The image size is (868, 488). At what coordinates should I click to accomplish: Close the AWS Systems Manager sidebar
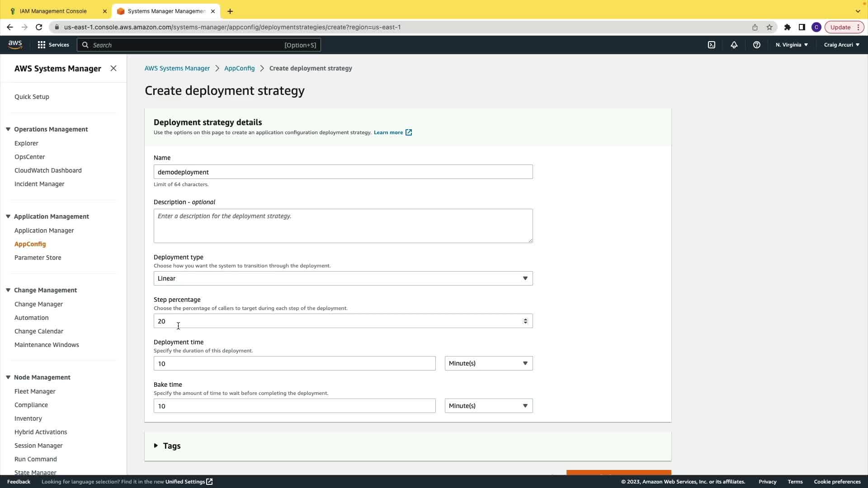tap(113, 68)
